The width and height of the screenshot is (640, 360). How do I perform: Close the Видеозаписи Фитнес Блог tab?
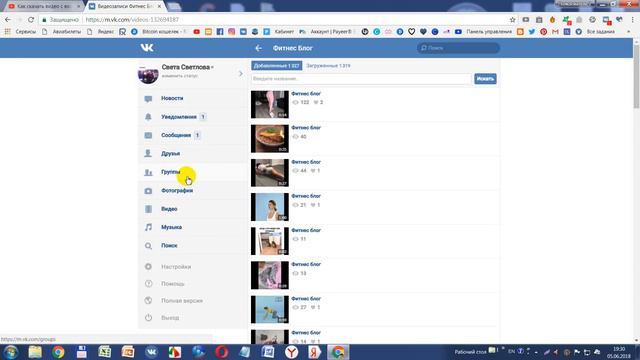[x=159, y=6]
